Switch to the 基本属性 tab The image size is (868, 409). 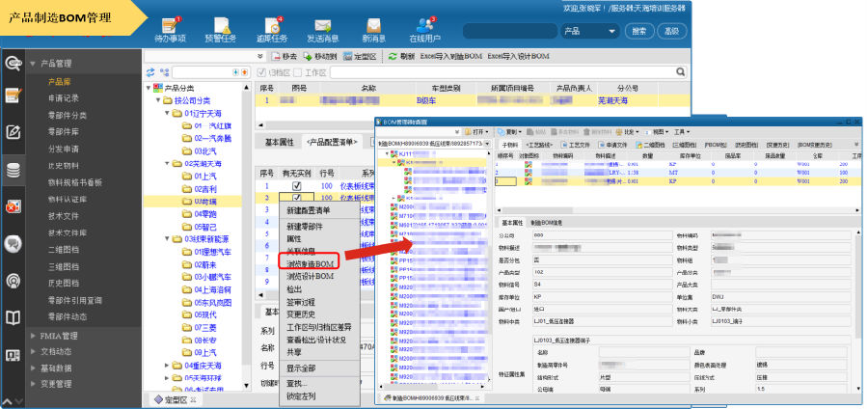click(x=279, y=142)
